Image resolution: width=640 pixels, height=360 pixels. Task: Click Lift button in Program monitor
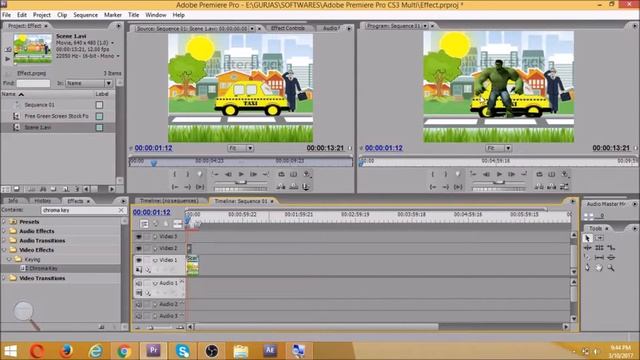pyautogui.click(x=539, y=187)
